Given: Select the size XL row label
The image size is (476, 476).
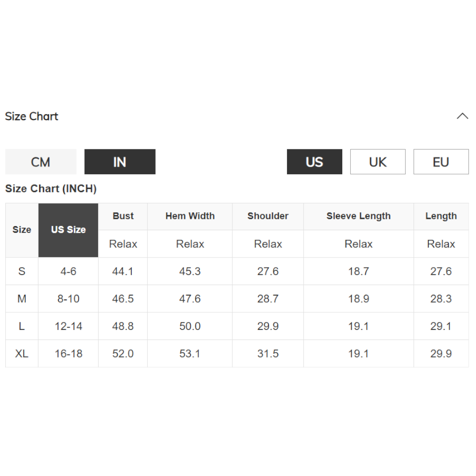Looking at the screenshot, I should tap(22, 354).
